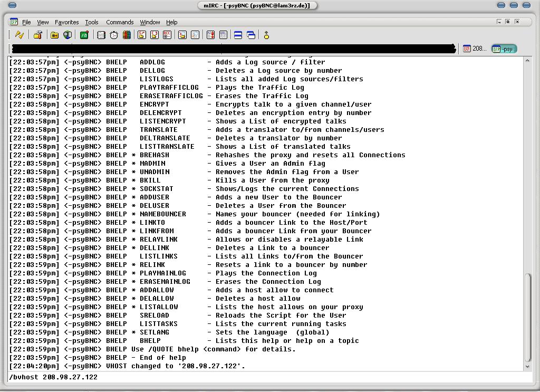Click the ERASETRAFFICLOG help line
The width and height of the screenshot is (540, 392).
[159, 96]
